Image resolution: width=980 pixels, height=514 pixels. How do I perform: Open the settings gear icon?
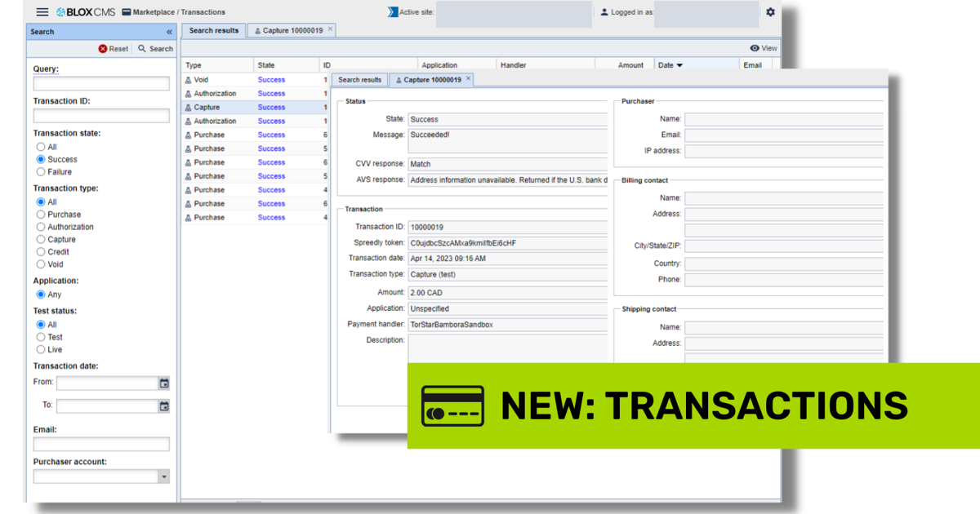[770, 12]
